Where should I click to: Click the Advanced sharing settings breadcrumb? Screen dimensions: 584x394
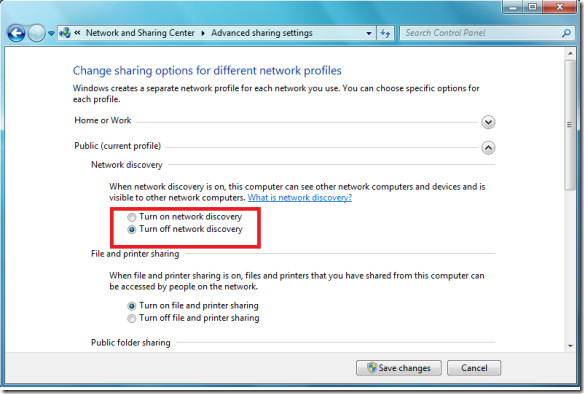[262, 33]
